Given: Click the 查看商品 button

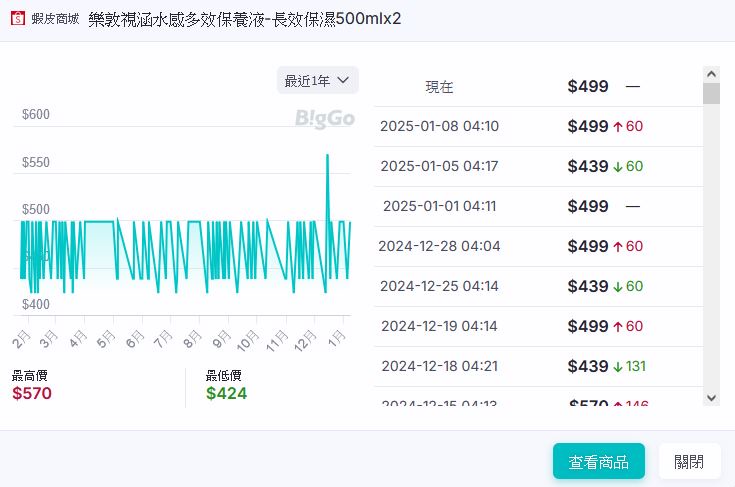Looking at the screenshot, I should [598, 461].
